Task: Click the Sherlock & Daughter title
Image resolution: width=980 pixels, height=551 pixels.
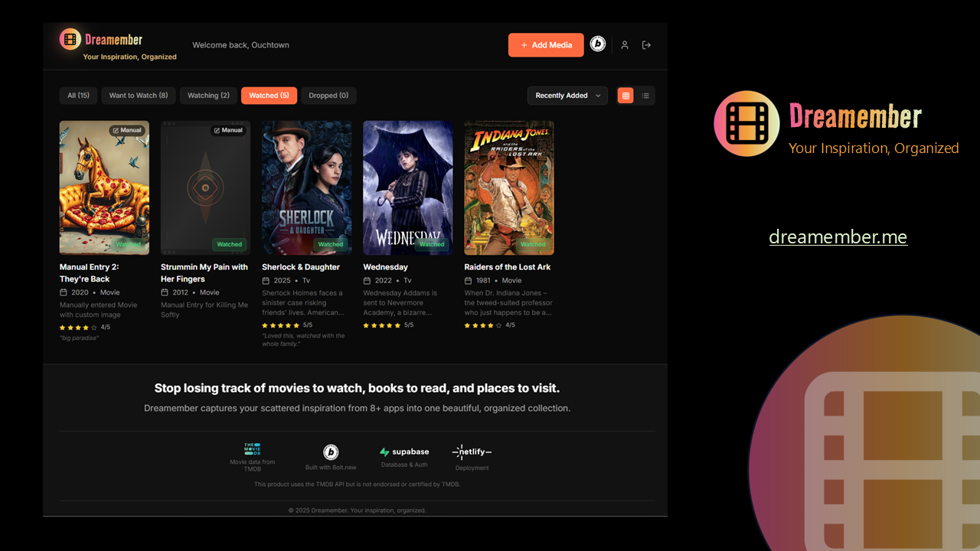Action: pos(301,267)
